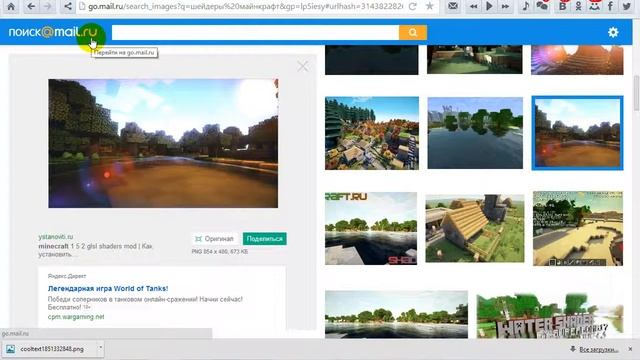640x360 pixels.
Task: Select the wide island panorama thumbnail
Action: click(x=396, y=314)
